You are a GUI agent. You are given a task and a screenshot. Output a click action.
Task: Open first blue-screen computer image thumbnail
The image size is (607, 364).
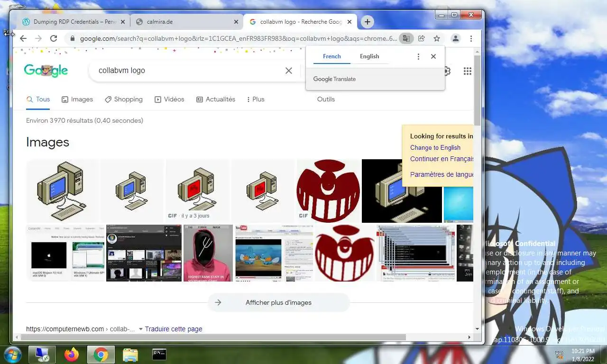point(63,191)
